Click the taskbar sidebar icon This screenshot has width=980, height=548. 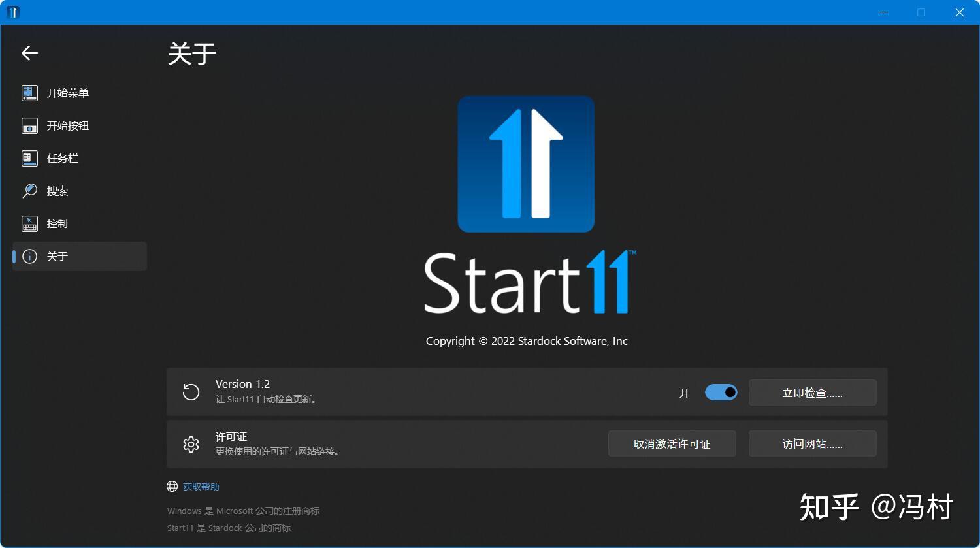[29, 158]
